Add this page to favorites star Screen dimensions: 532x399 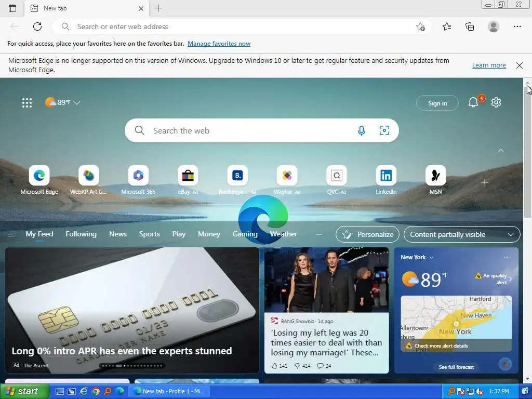tap(420, 27)
